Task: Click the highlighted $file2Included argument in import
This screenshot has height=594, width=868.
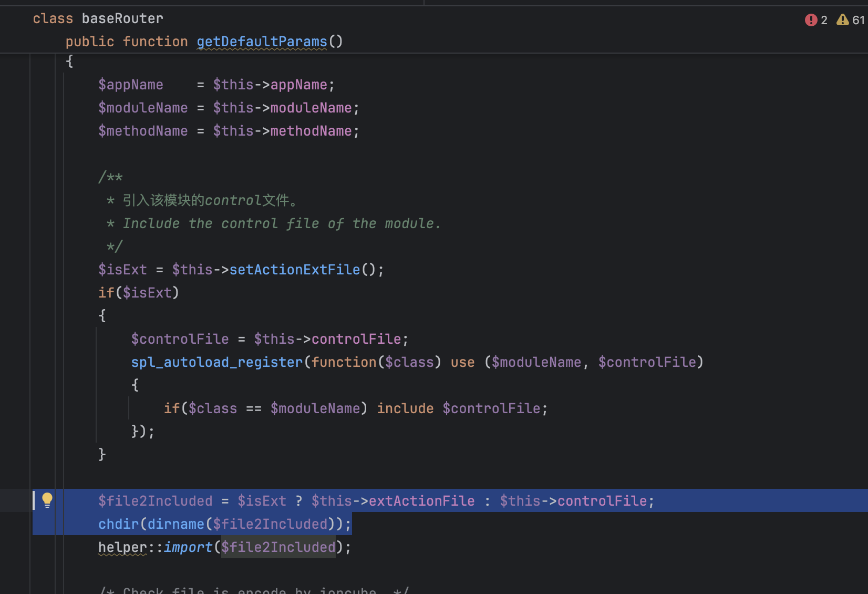Action: coord(278,547)
